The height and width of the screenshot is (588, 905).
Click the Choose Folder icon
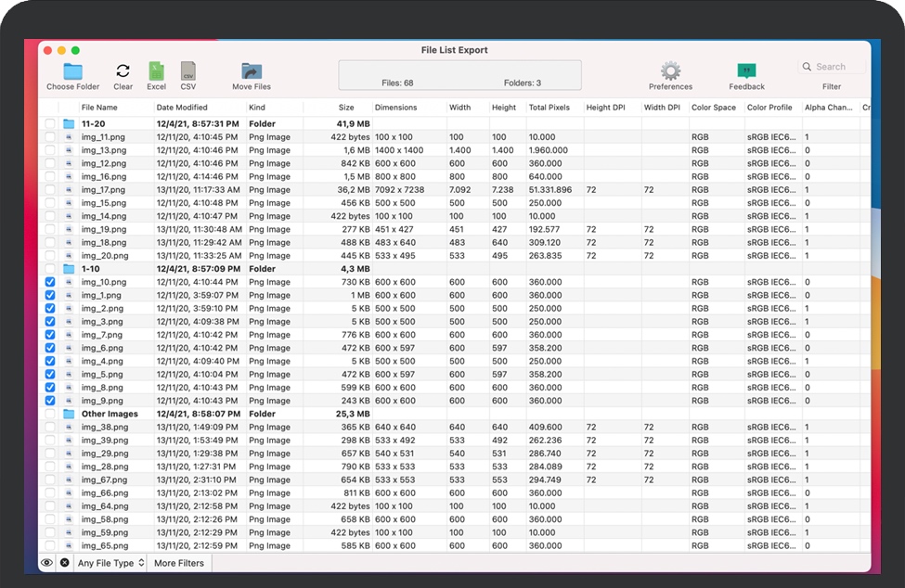pos(72,71)
